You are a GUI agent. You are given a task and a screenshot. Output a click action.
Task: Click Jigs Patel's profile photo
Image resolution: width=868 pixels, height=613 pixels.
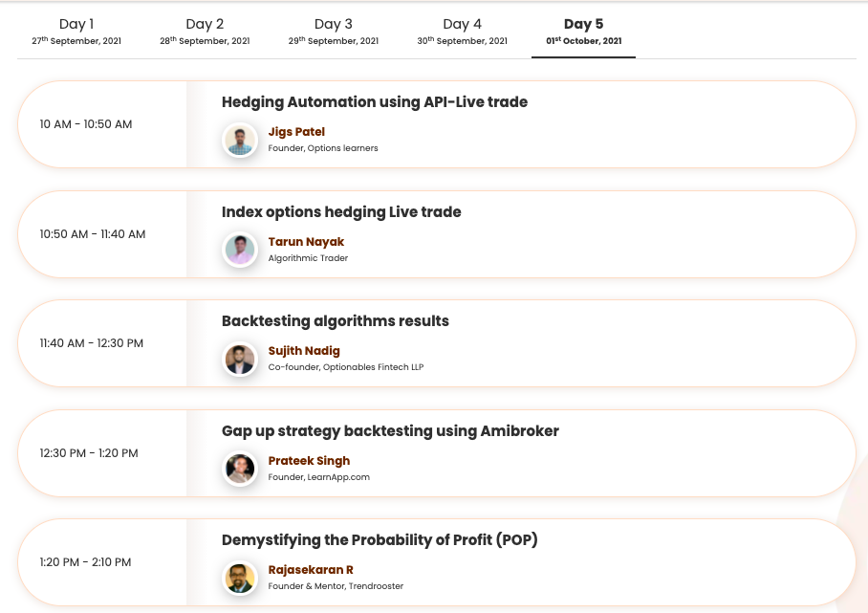click(240, 141)
